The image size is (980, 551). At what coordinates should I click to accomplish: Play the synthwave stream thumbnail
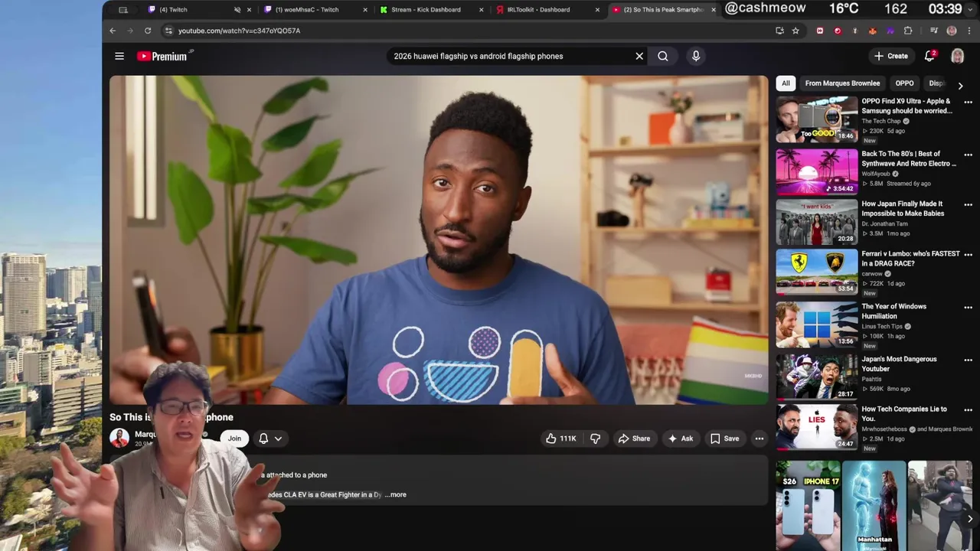coord(817,171)
